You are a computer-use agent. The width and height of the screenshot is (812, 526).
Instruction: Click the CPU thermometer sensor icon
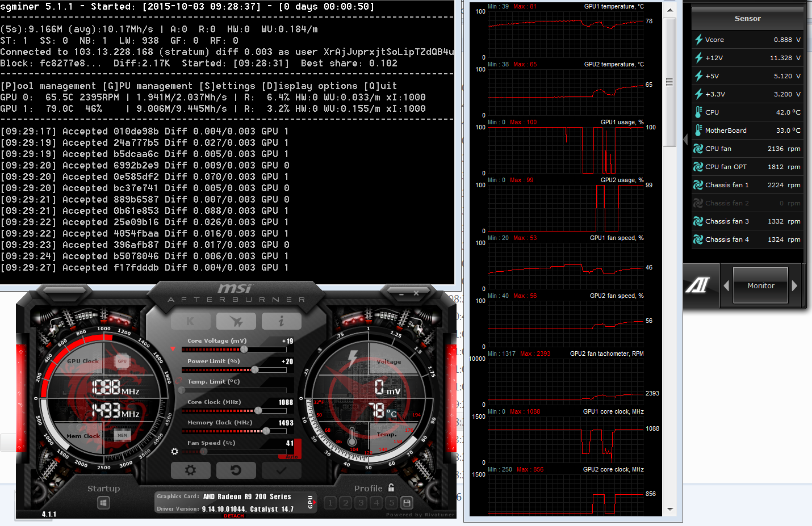coord(698,112)
